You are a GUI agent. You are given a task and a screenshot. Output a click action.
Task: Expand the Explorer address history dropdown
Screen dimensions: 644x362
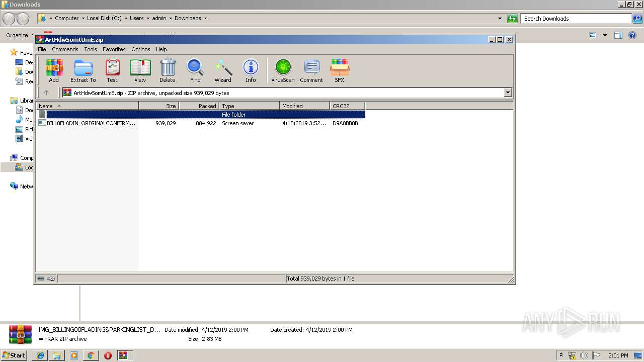pyautogui.click(x=500, y=19)
